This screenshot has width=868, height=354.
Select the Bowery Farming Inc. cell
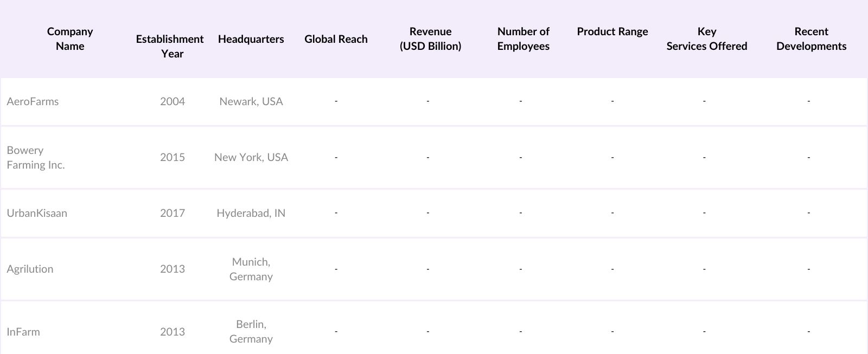tap(36, 157)
